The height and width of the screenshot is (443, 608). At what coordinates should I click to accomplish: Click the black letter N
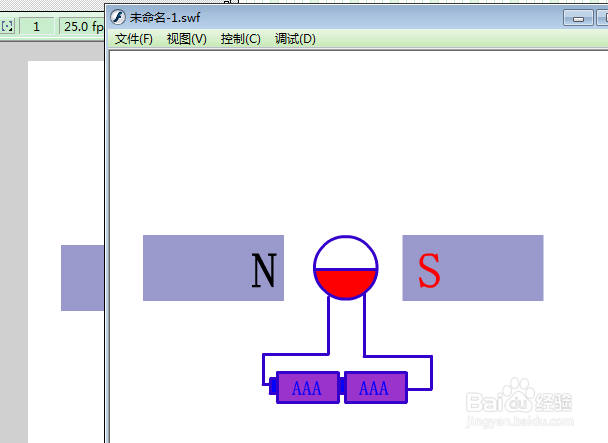[x=264, y=270]
